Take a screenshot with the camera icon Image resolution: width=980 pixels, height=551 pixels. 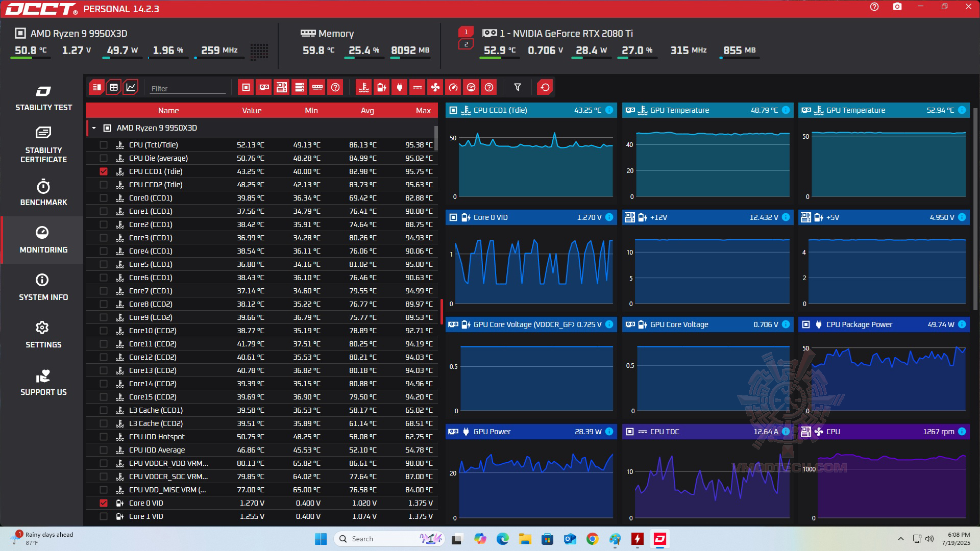897,7
